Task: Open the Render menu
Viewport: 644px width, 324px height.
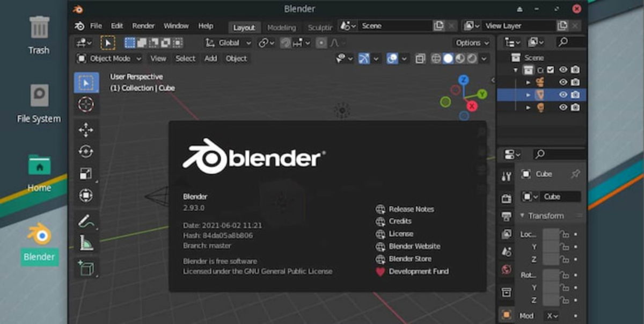Action: click(x=143, y=26)
